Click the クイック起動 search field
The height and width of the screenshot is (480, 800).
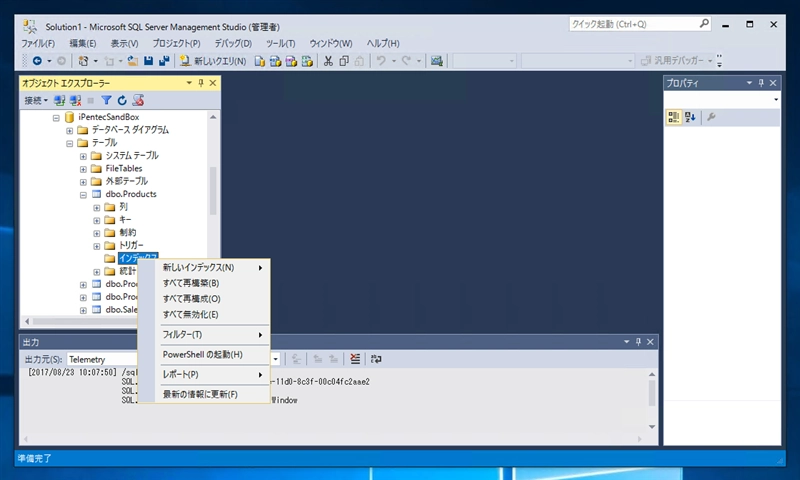coord(640,24)
